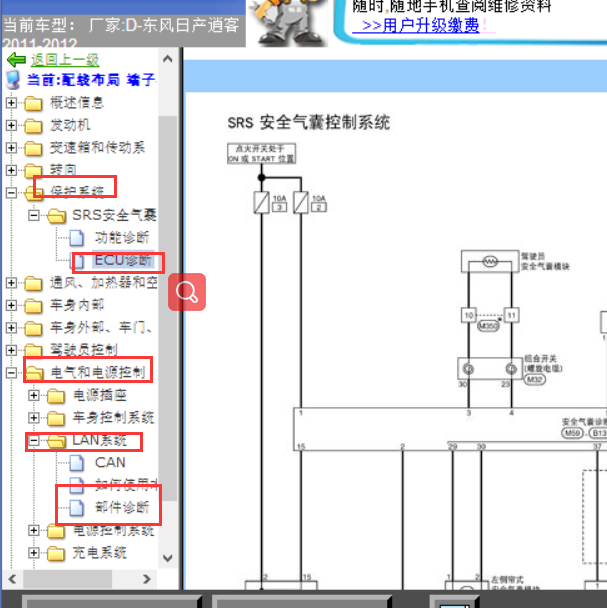607x608 pixels.
Task: Expand the 通风、加热器和空 node
Action: coord(11,283)
